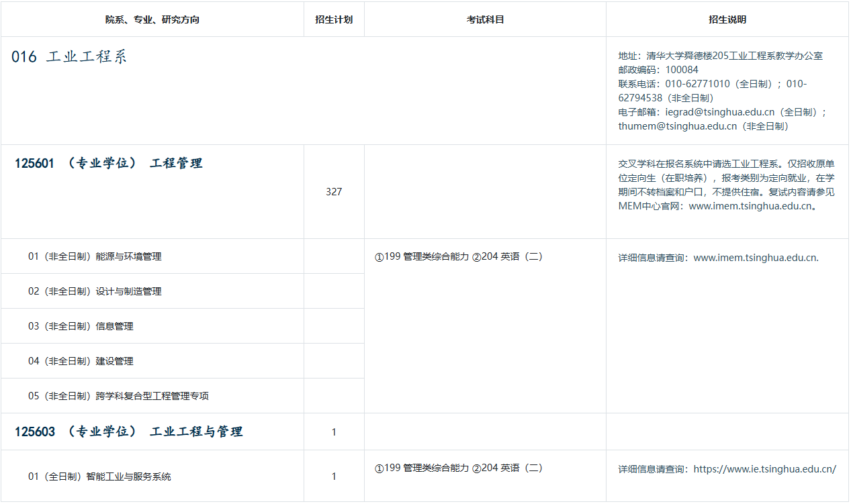Image resolution: width=851 pixels, height=504 pixels.
Task: Click the 招生计划 column header
Action: 334,19
